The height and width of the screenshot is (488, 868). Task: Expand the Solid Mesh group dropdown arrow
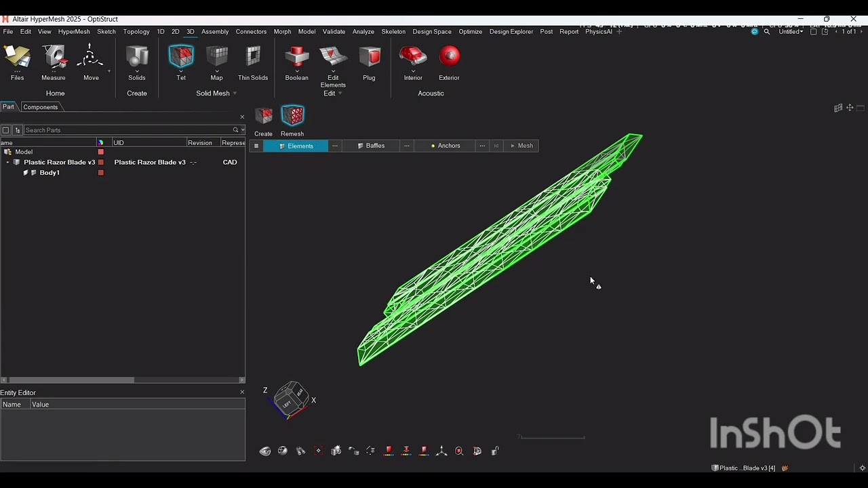[x=235, y=94]
